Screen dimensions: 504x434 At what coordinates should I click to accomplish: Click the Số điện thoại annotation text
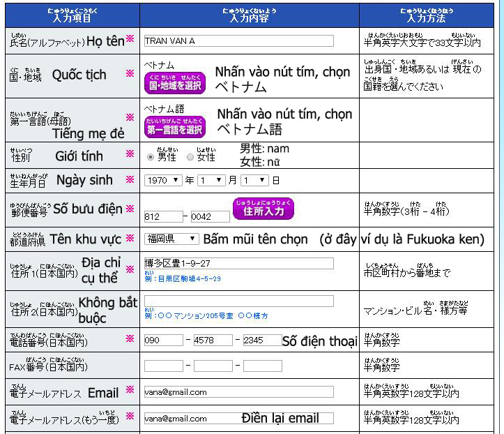point(320,341)
